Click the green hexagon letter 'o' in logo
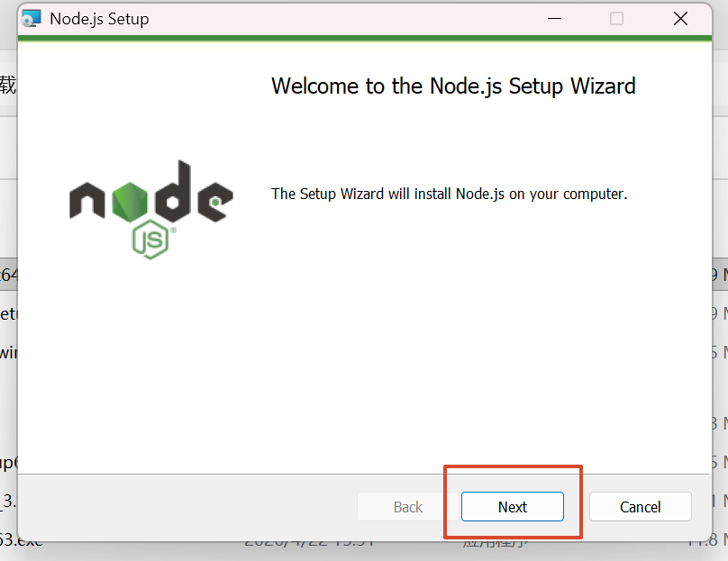The height and width of the screenshot is (561, 728). pyautogui.click(x=130, y=202)
